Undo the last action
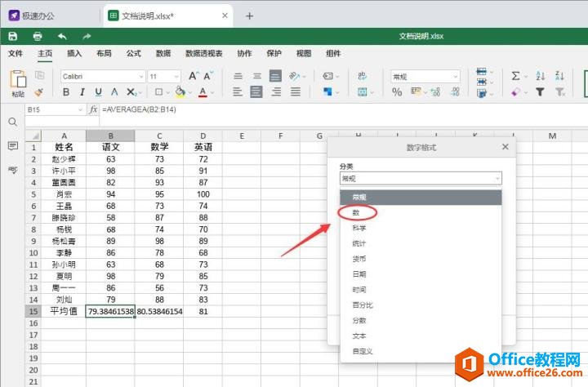The image size is (588, 387). click(62, 37)
